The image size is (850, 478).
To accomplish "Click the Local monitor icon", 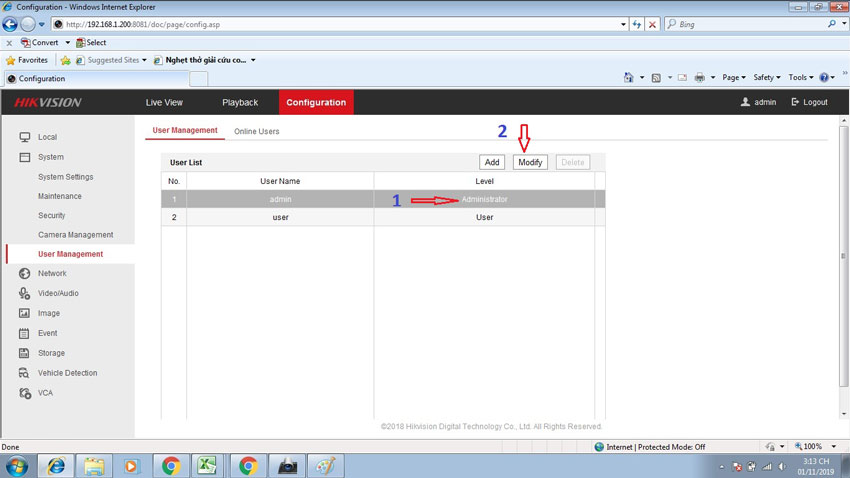I will pos(25,137).
